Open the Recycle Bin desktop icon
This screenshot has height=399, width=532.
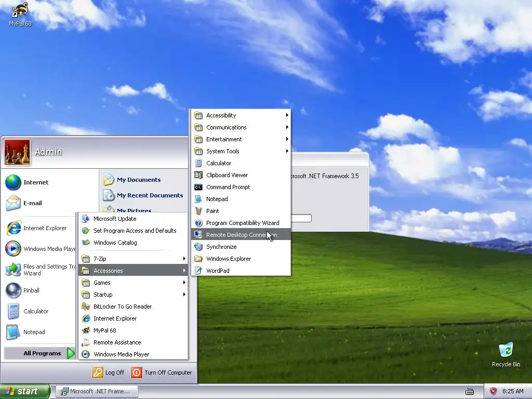[x=506, y=350]
